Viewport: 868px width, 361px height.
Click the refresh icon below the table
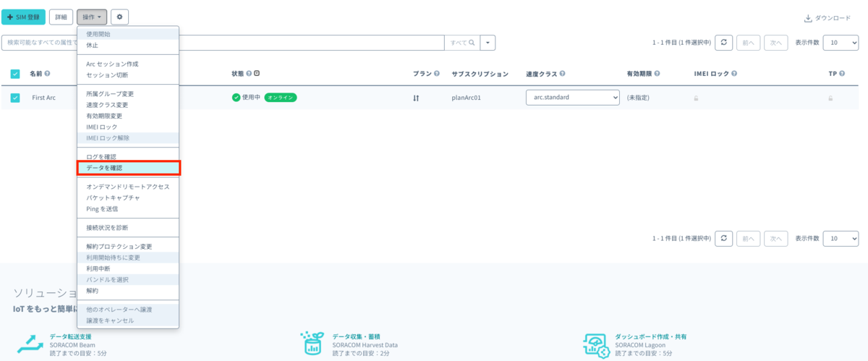click(724, 238)
